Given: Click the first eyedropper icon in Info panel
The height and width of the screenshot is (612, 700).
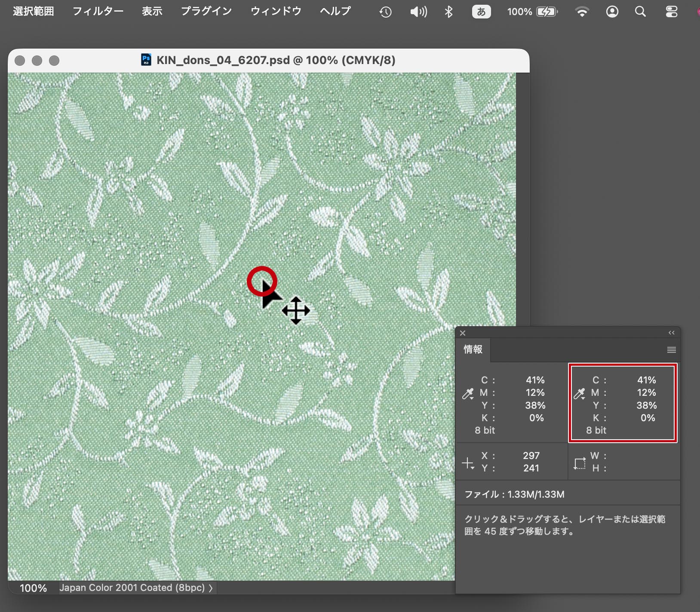Looking at the screenshot, I should click(x=468, y=394).
